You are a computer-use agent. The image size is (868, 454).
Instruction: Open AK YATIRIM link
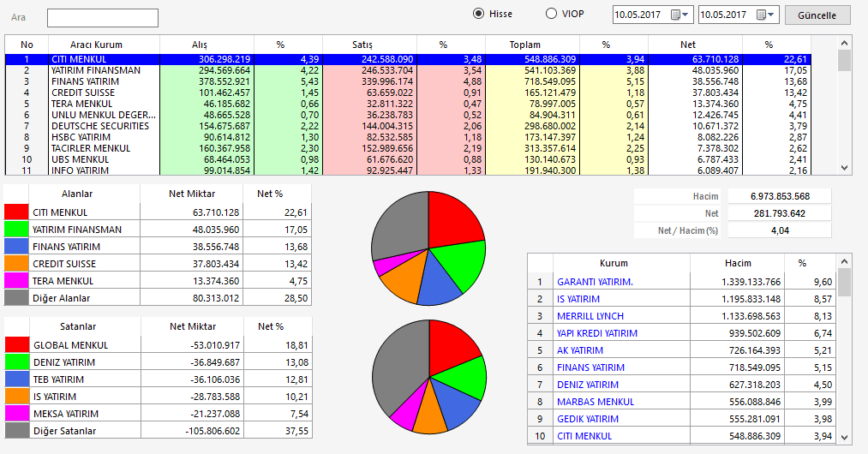(579, 350)
